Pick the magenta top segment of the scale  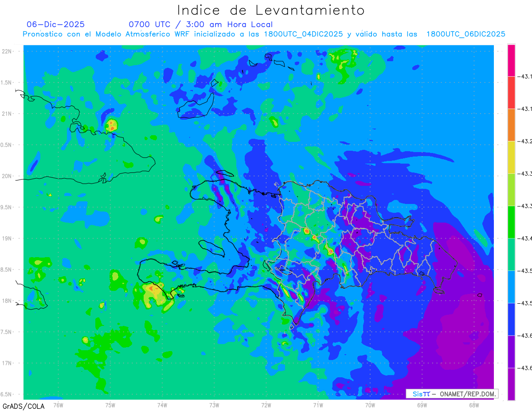coord(511,60)
